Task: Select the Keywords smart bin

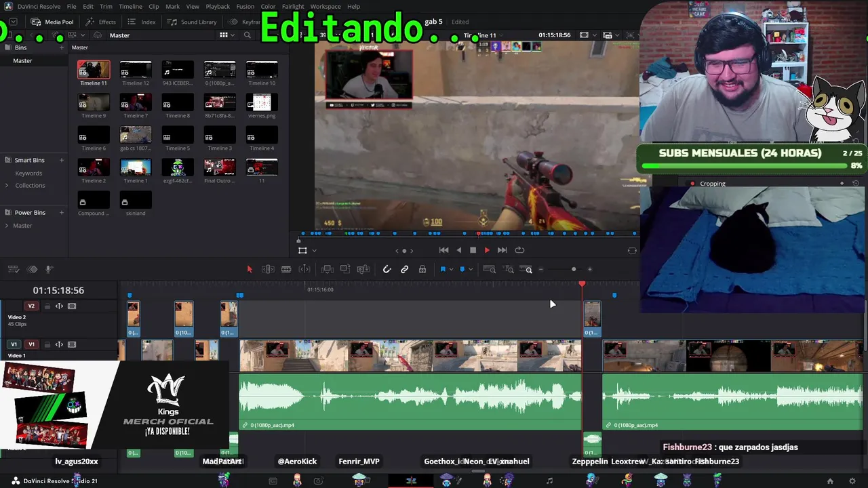Action: 28,173
